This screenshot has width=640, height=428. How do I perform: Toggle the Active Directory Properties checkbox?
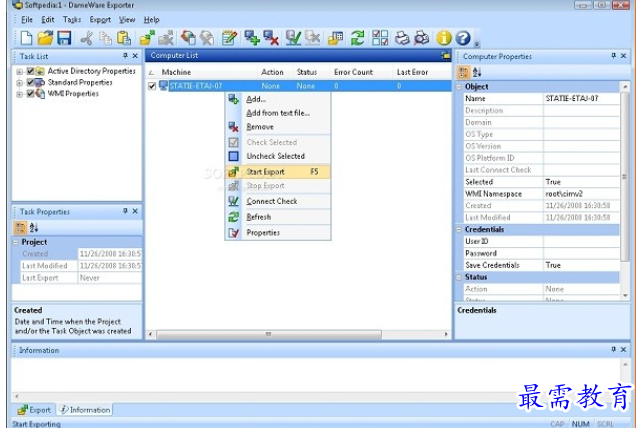click(x=30, y=72)
